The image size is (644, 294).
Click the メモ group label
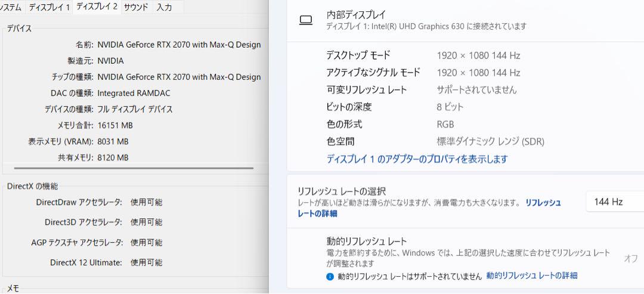pos(13,289)
